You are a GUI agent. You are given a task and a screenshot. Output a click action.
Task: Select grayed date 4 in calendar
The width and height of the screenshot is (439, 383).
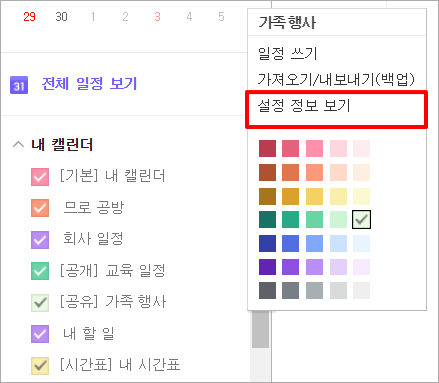[x=189, y=16]
